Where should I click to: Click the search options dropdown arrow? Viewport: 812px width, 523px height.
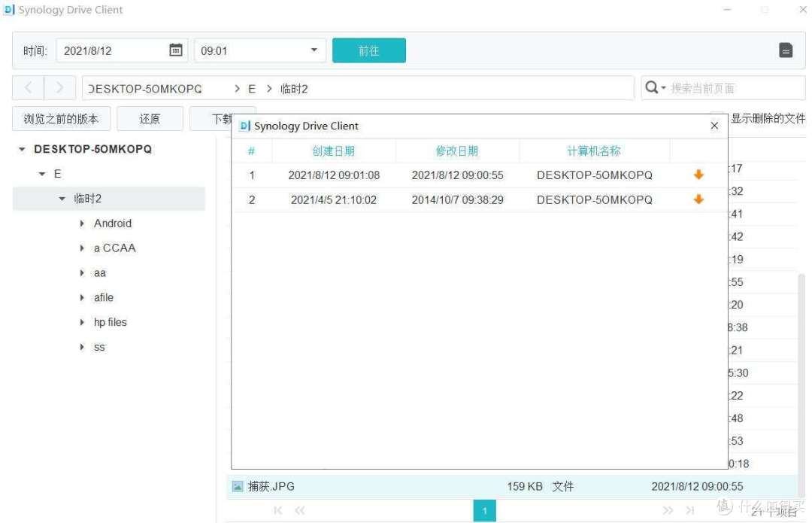click(663, 88)
